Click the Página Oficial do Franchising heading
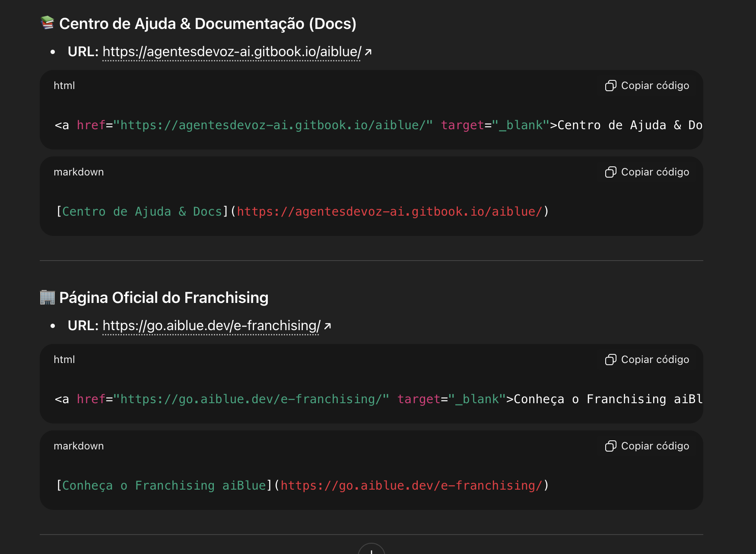Screen dimensions: 756x554 [x=163, y=298]
